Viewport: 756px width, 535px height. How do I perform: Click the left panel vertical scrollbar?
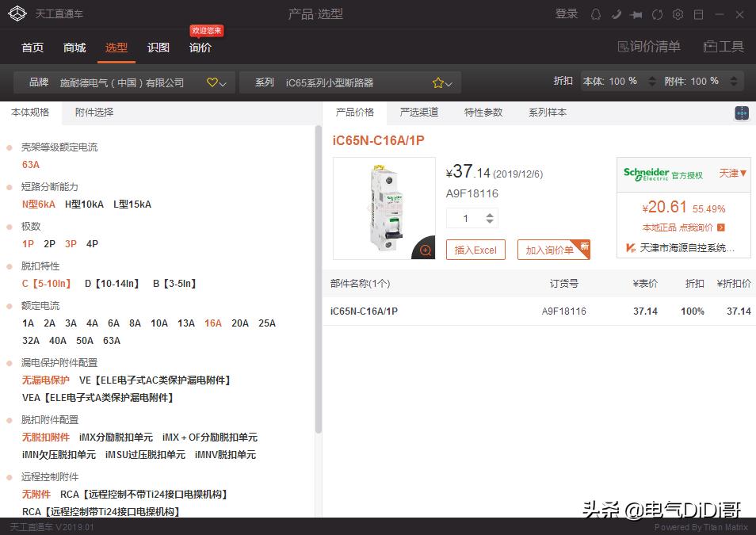pyautogui.click(x=319, y=280)
